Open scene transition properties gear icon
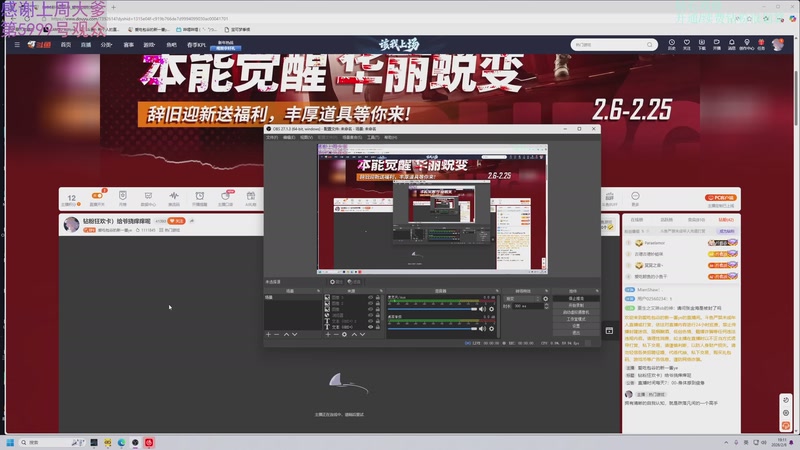Viewport: 800px width, 450px height. click(x=545, y=298)
